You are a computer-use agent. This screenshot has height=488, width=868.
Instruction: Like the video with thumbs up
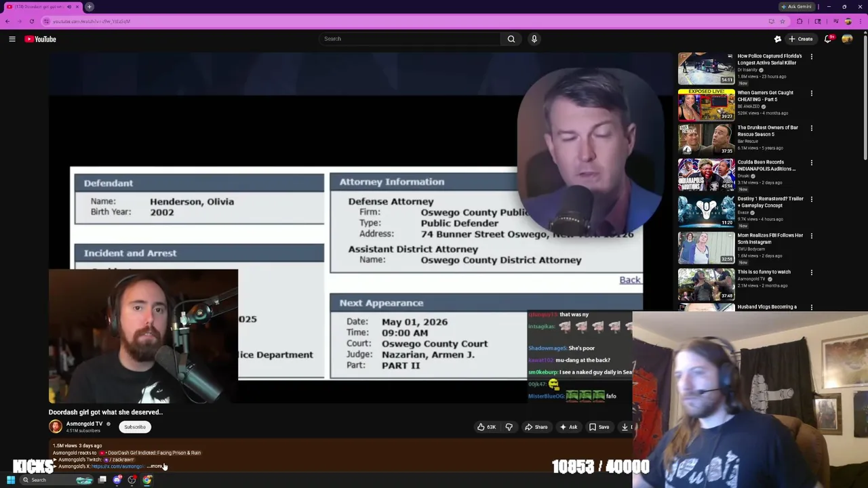(x=486, y=427)
